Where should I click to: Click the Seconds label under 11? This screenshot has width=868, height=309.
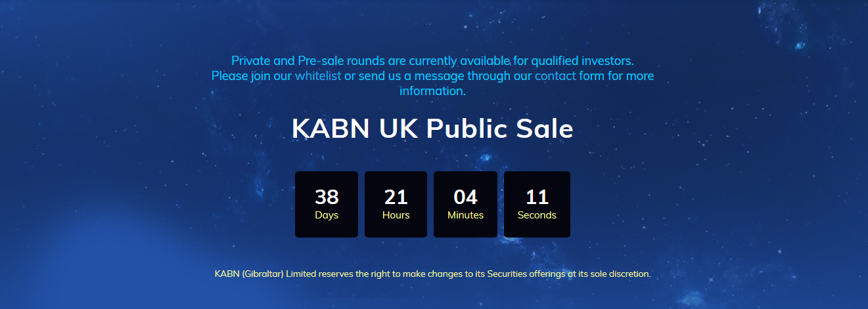pyautogui.click(x=537, y=215)
